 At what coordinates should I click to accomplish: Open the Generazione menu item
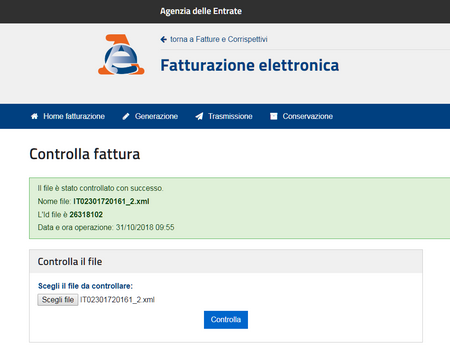[x=150, y=116]
